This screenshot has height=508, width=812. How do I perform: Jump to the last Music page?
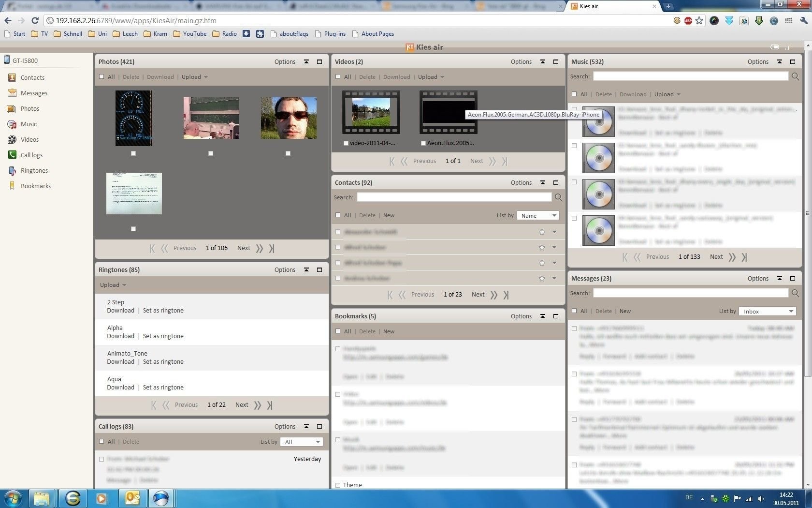coord(744,257)
